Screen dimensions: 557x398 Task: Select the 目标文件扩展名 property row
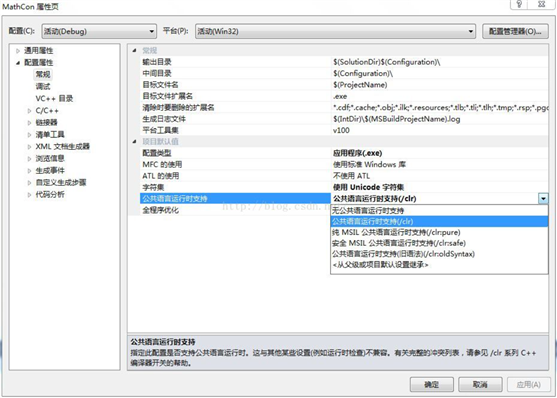[x=344, y=96]
